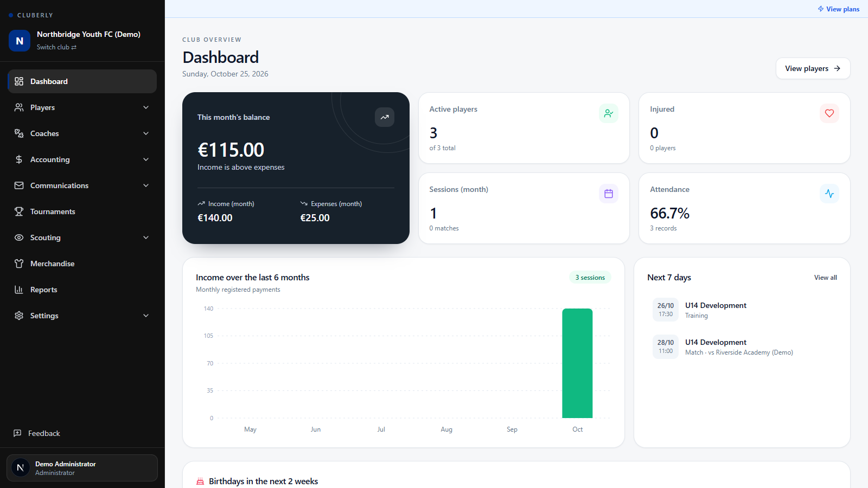Click the 66.7% attendance value
This screenshot has height=488, width=868.
pyautogui.click(x=670, y=213)
